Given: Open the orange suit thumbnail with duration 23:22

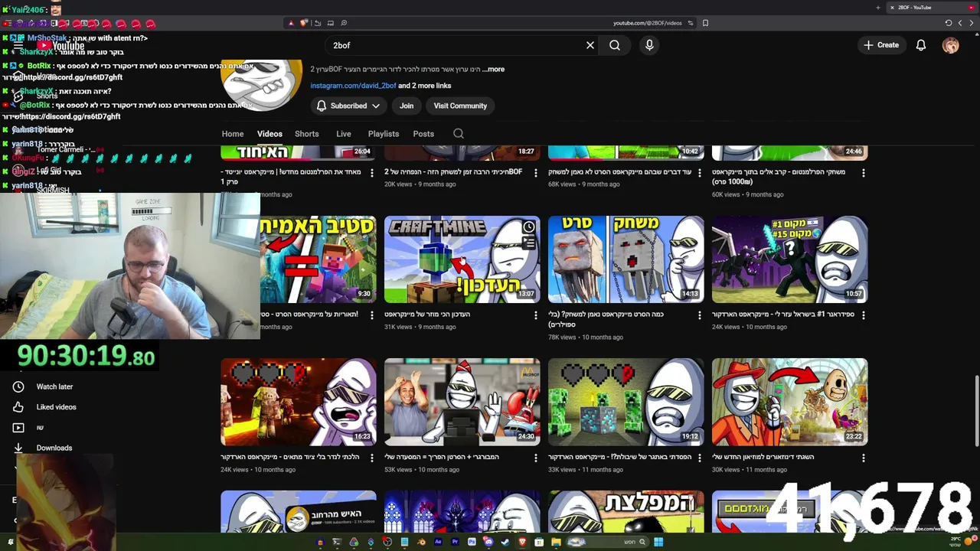Looking at the screenshot, I should pos(789,402).
